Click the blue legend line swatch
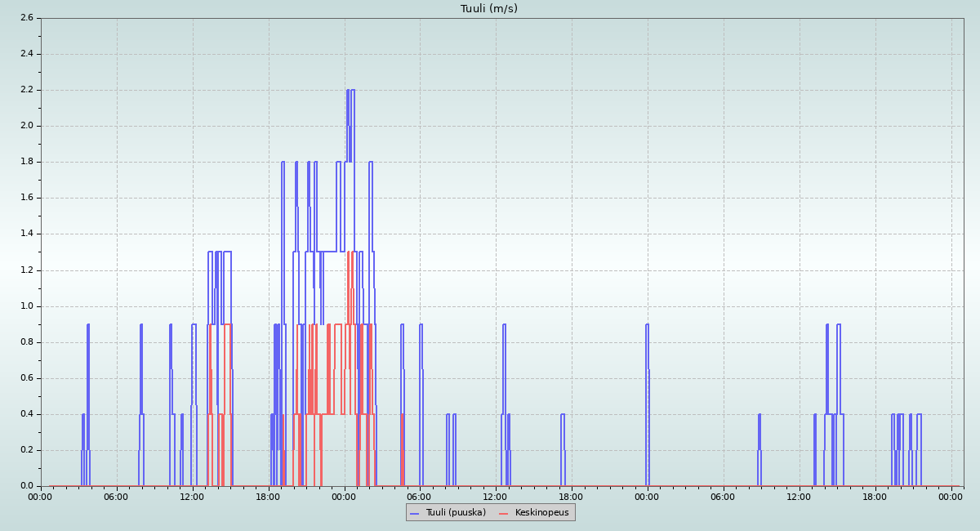The image size is (980, 531). point(414,513)
